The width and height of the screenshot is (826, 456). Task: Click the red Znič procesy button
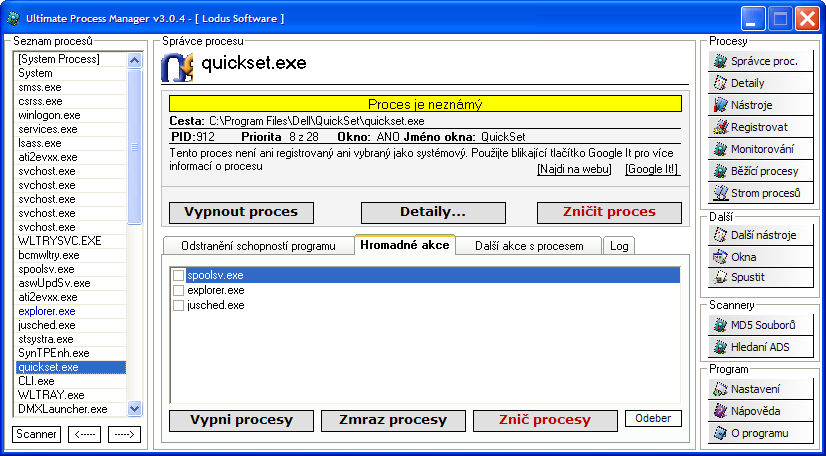click(x=545, y=421)
